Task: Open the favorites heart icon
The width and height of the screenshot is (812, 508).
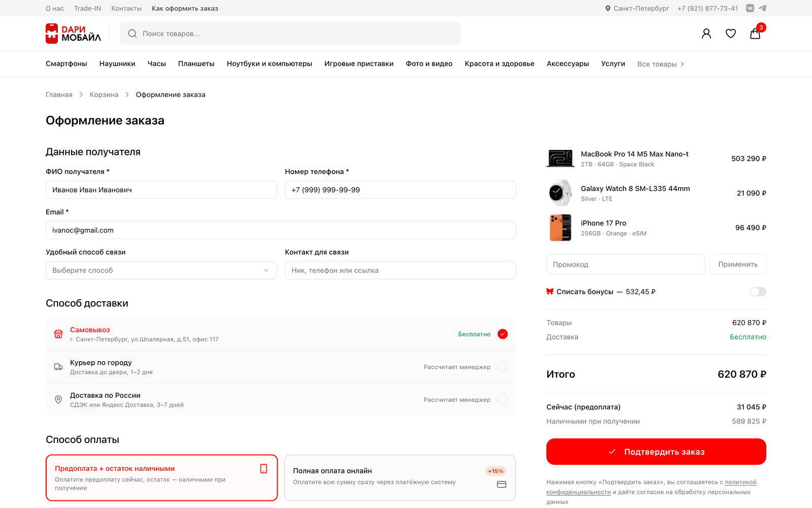Action: point(731,34)
